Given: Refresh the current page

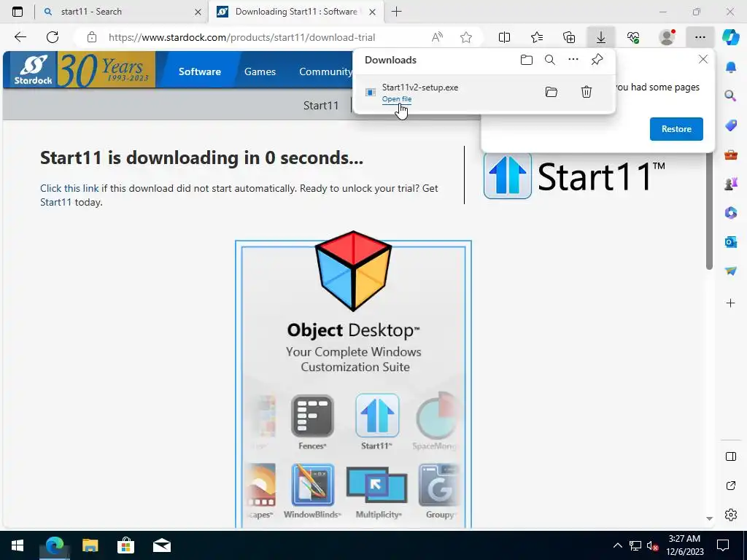Looking at the screenshot, I should (53, 37).
